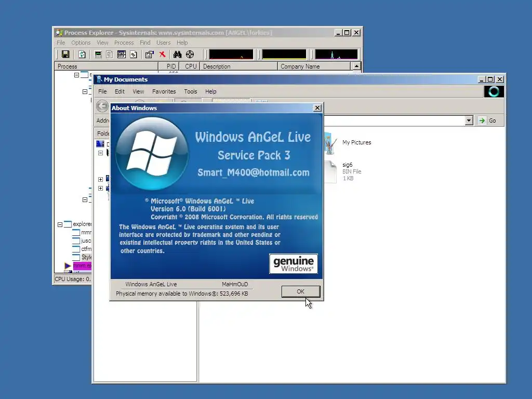Click the I/O mini graph with cyan spike

coord(336,54)
